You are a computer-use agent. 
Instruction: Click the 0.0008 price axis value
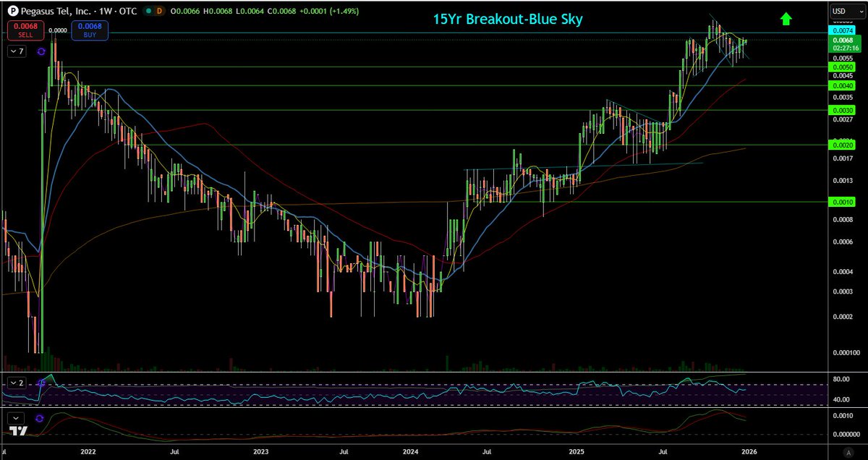coord(843,220)
